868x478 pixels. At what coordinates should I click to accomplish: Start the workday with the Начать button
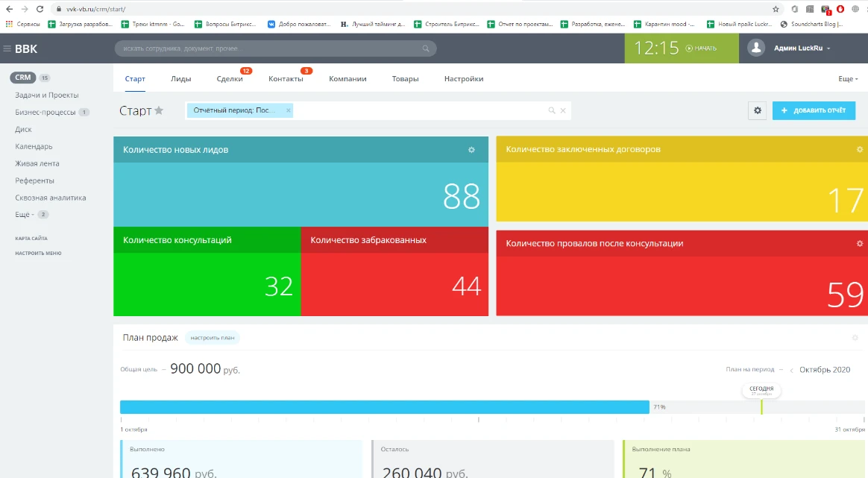click(701, 48)
